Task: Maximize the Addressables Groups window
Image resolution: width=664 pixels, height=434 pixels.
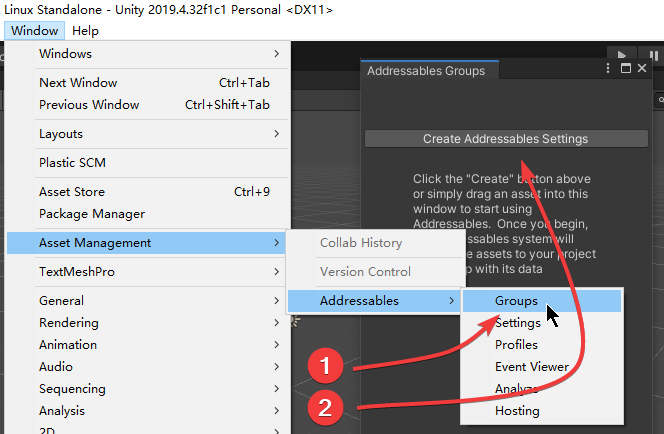Action: pyautogui.click(x=625, y=68)
